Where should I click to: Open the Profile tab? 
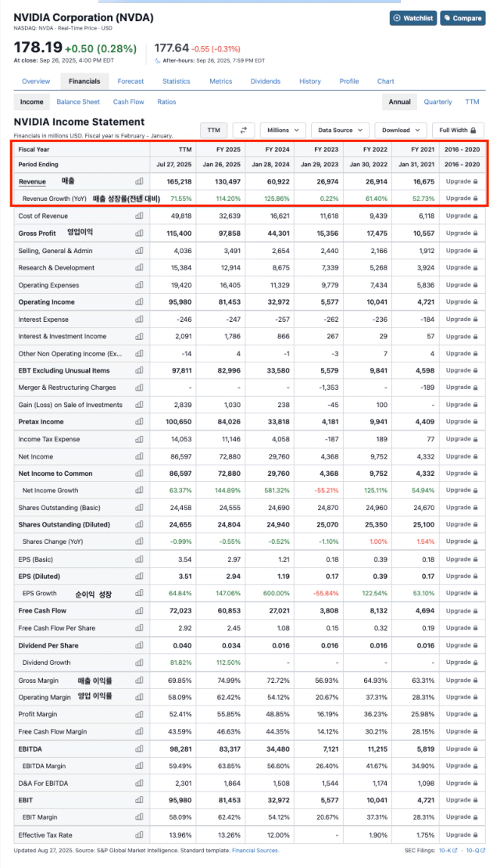[349, 81]
